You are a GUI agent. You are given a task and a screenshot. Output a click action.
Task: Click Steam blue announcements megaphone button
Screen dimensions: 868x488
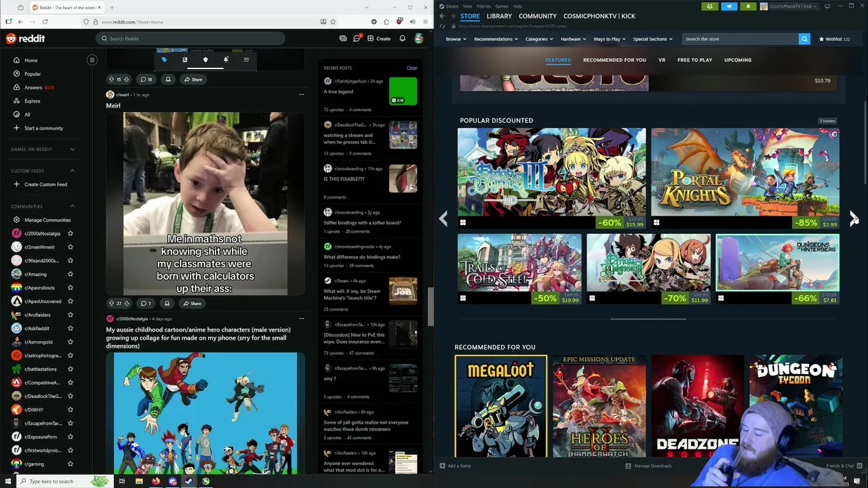(x=729, y=6)
